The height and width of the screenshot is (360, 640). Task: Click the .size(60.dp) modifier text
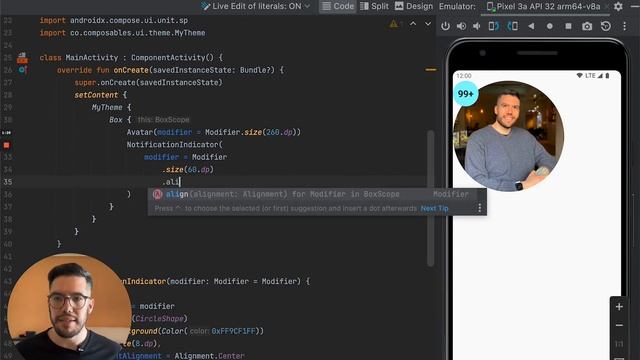coord(188,169)
